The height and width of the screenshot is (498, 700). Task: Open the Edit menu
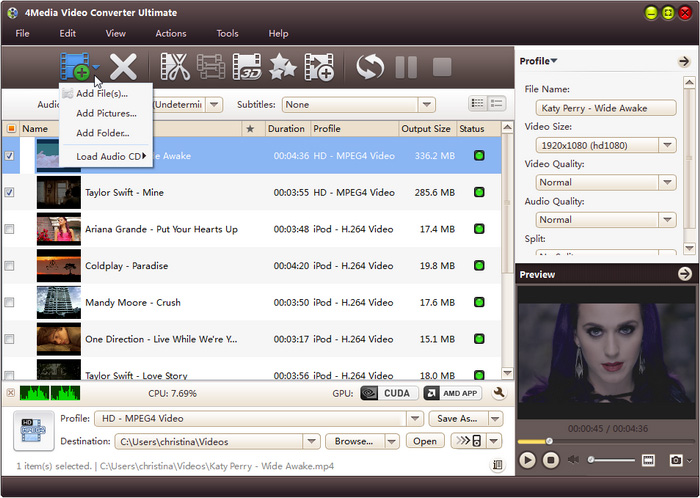(x=67, y=33)
